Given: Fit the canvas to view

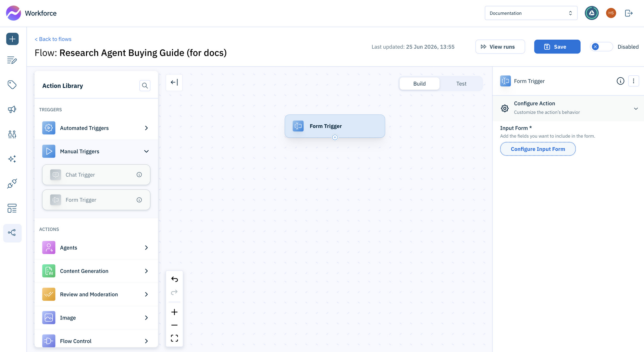Looking at the screenshot, I should tap(174, 338).
